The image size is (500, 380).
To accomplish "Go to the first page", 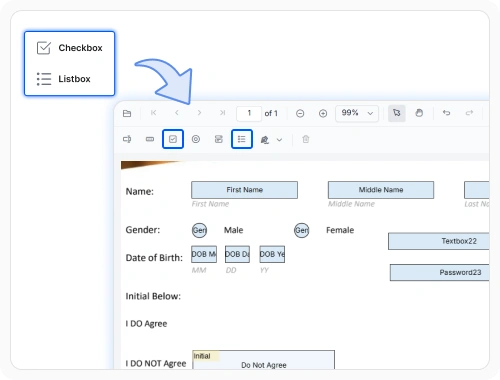I will 153,113.
